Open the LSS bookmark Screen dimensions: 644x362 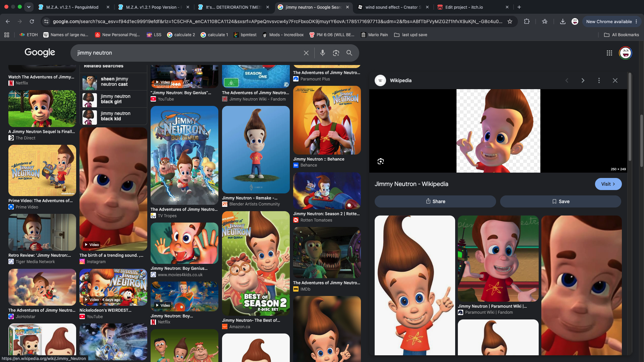(x=154, y=35)
